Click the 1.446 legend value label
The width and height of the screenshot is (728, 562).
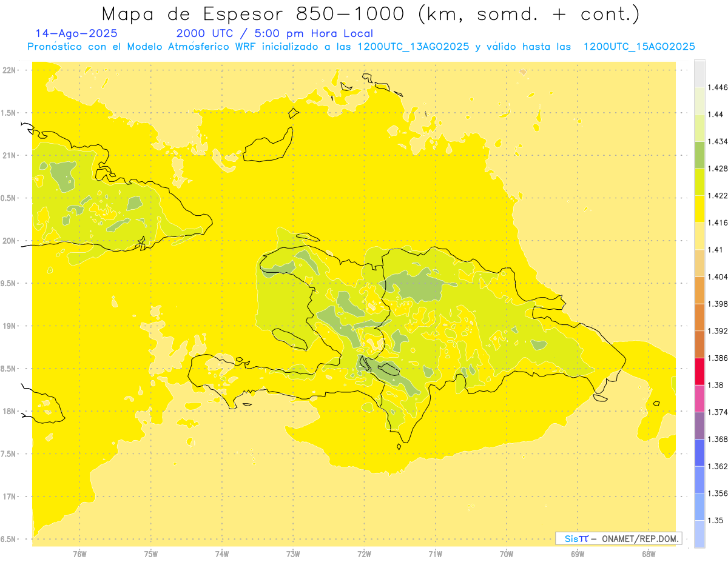[719, 87]
